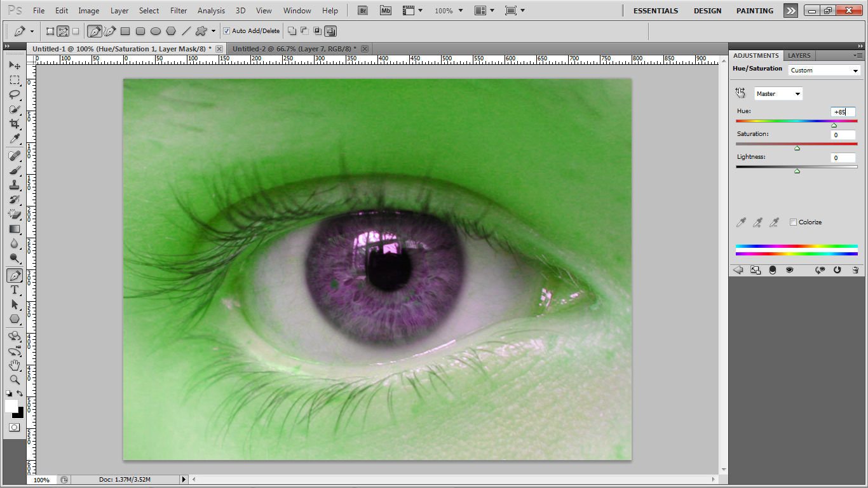868x488 pixels.
Task: Open the Arrange Documents dropdown
Action: click(x=485, y=11)
